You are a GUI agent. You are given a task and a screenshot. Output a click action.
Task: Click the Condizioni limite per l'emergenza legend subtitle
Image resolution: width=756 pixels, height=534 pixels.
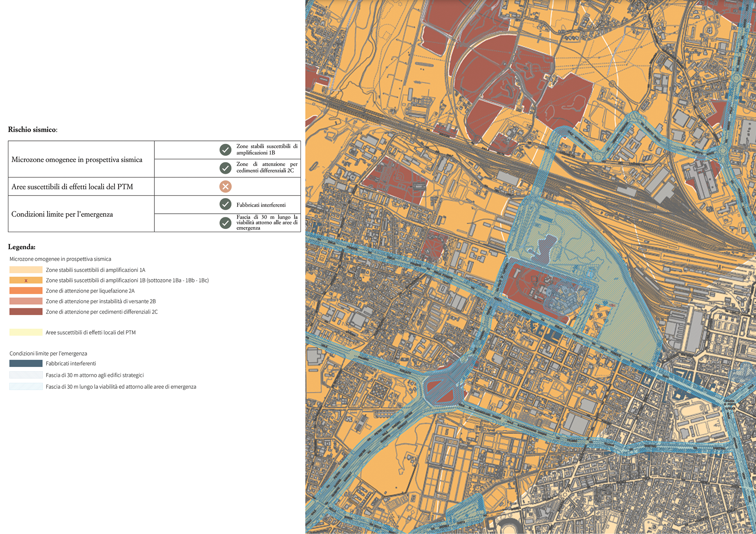point(48,353)
